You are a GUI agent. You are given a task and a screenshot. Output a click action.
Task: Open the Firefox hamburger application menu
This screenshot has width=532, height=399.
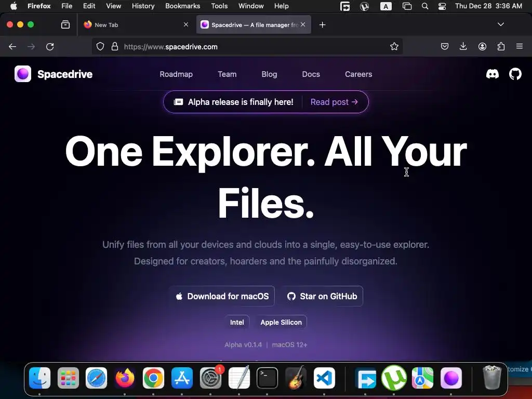click(519, 46)
